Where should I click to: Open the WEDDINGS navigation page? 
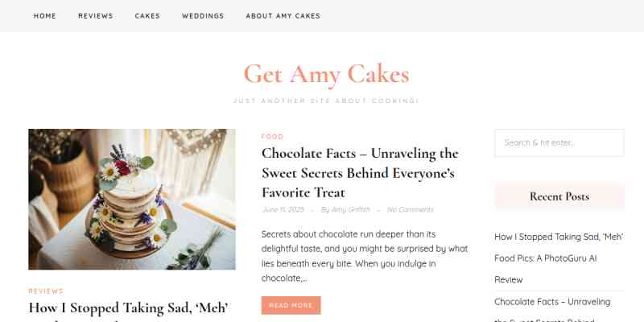(203, 16)
